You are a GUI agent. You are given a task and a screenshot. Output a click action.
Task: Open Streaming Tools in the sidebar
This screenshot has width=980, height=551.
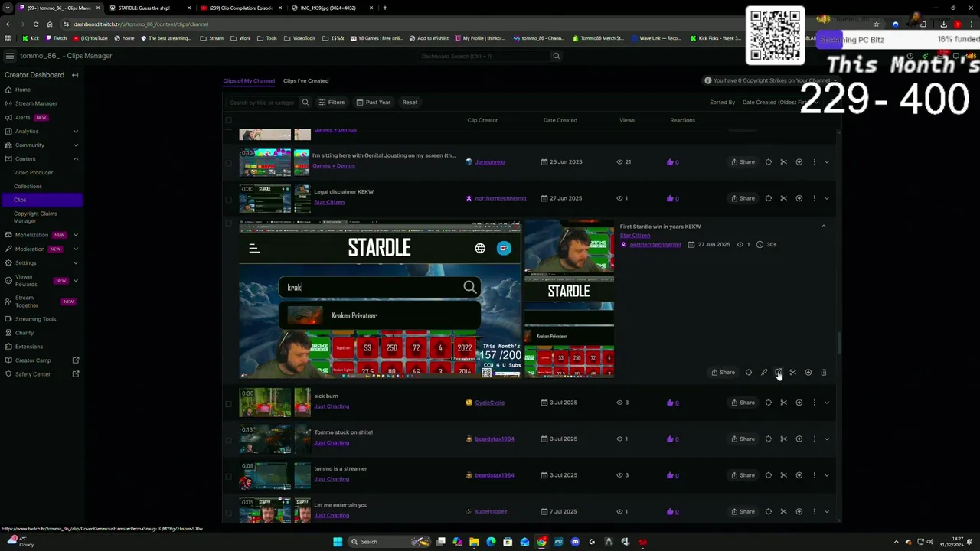(x=35, y=319)
